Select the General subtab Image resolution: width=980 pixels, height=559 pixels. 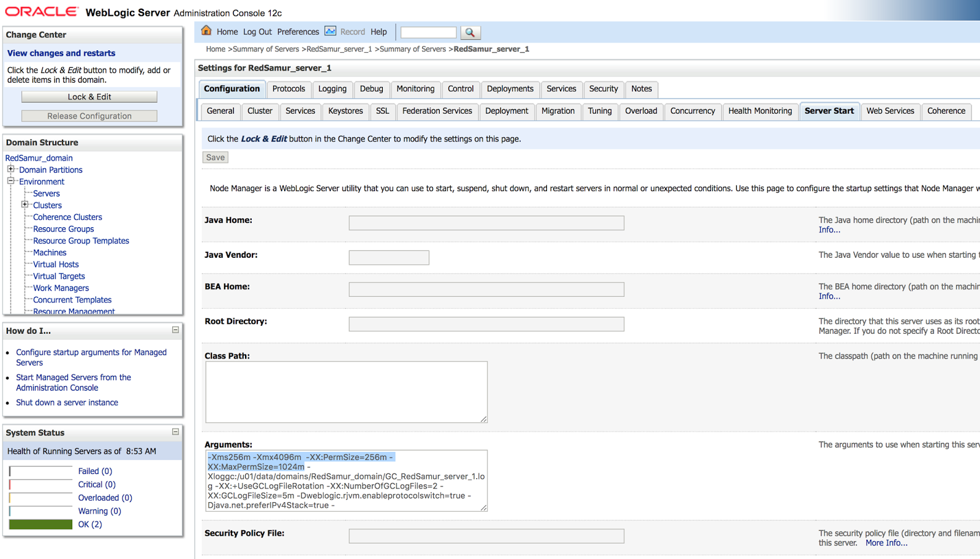(221, 111)
